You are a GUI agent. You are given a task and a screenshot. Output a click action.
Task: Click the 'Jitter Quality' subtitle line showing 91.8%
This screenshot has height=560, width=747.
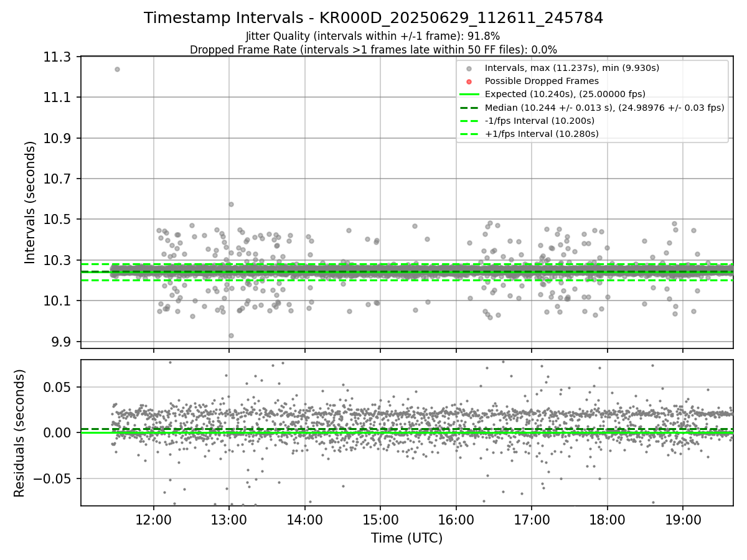tap(373, 36)
